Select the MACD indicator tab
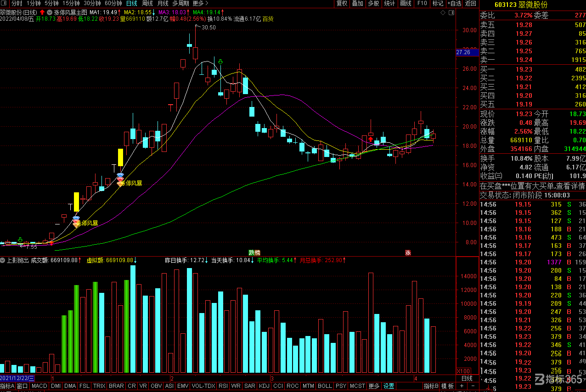Viewport: 586px width, 392px height. (39, 386)
